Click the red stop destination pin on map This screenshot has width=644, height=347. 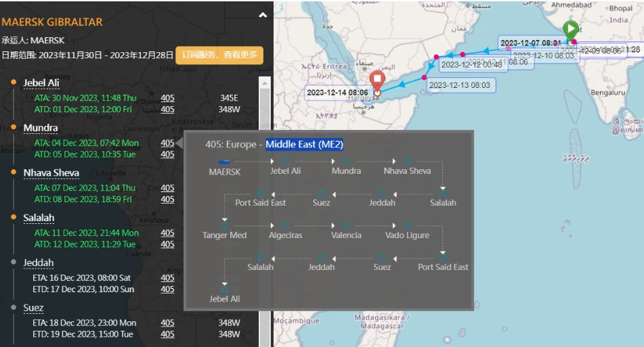coord(377,80)
